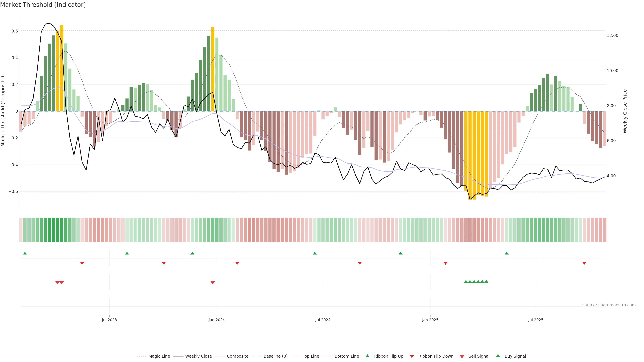Toggle Composite legend entry
The image size is (644, 362).
237,356
